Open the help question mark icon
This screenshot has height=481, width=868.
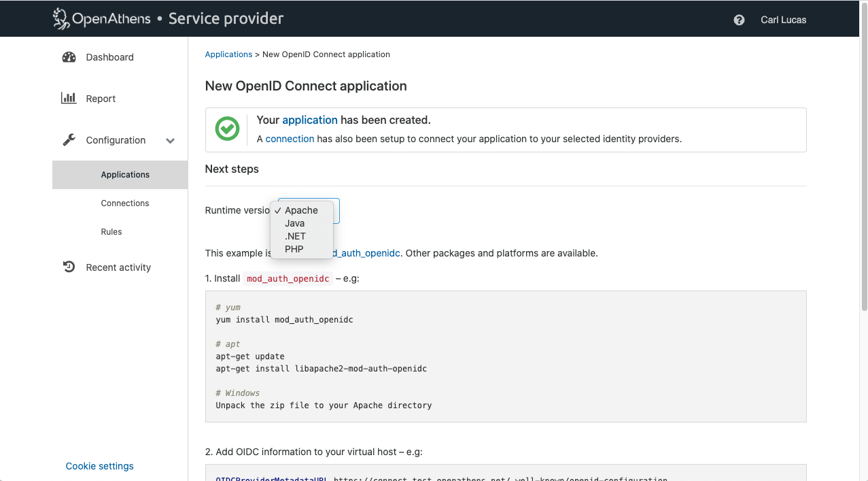point(739,20)
